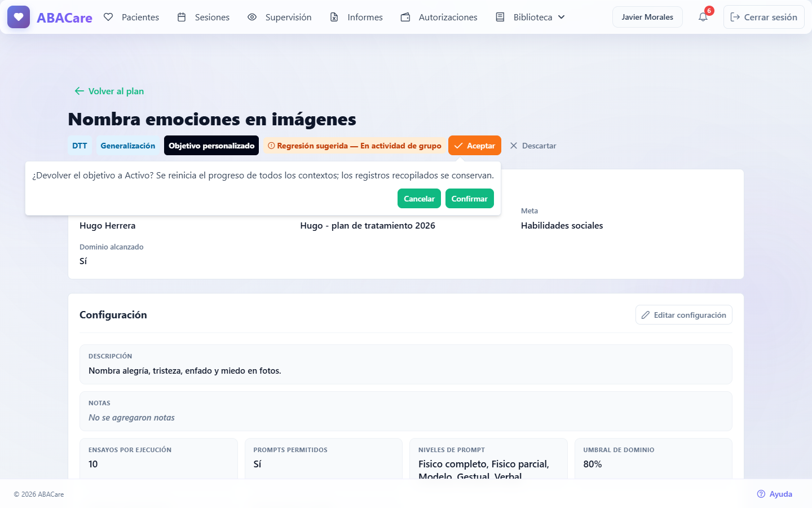The image size is (812, 508).
Task: Confirm returning the objective to Activo
Action: point(469,199)
